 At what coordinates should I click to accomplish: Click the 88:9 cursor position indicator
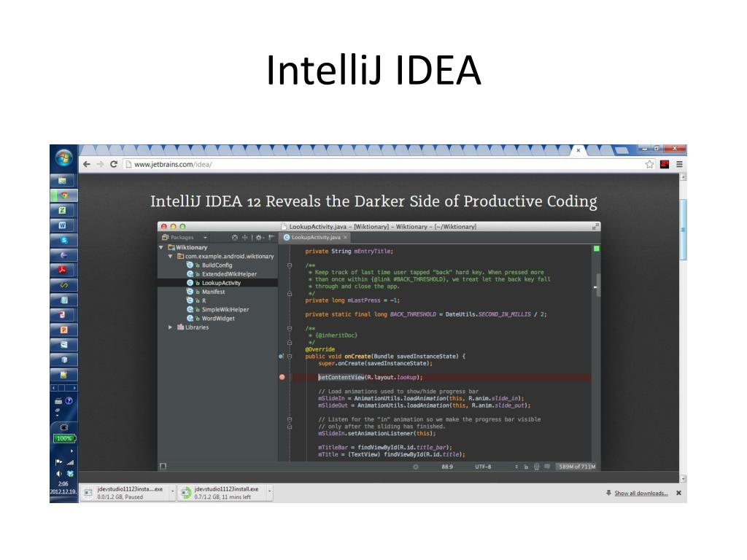447,467
